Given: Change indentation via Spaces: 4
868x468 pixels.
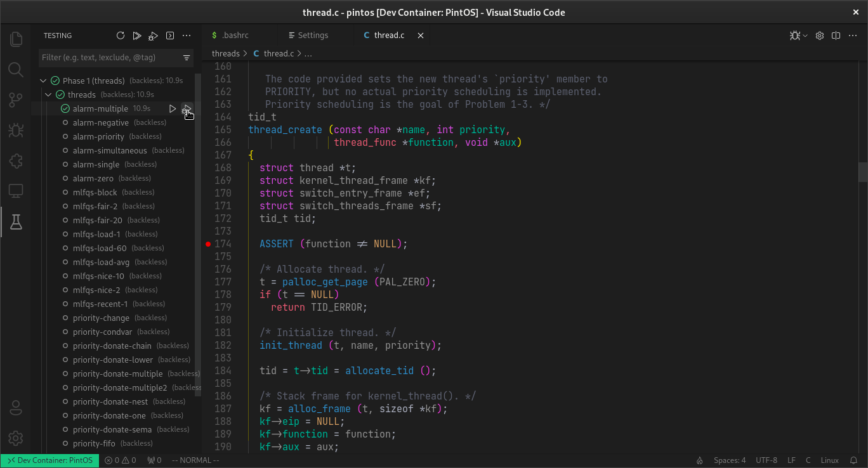Looking at the screenshot, I should click(x=730, y=460).
